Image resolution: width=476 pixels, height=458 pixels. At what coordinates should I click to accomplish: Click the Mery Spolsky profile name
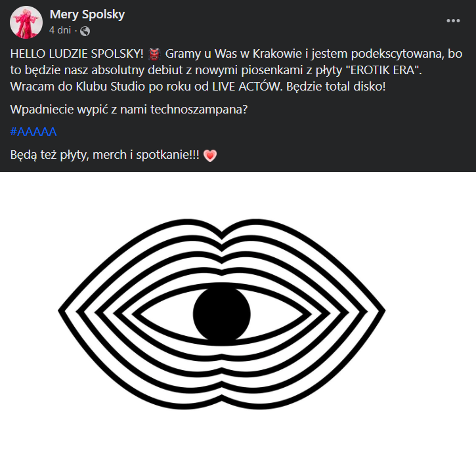coord(87,14)
